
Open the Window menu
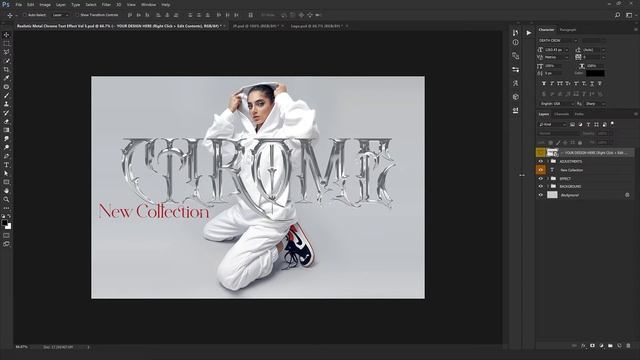click(148, 4)
